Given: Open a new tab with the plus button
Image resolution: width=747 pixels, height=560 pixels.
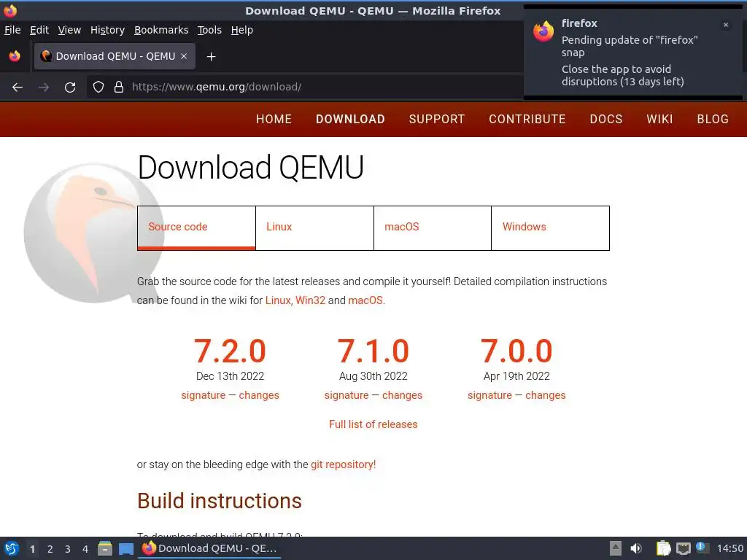Looking at the screenshot, I should point(211,57).
